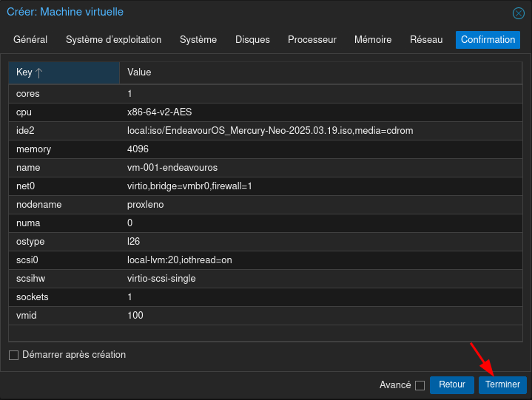The height and width of the screenshot is (400, 532).
Task: Switch to the Mémoire tab
Action: point(373,40)
